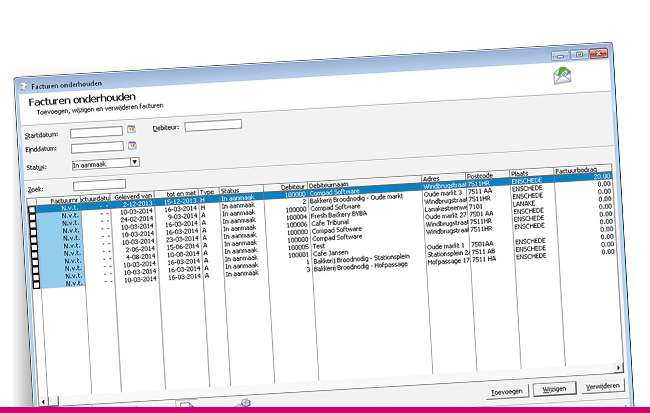Click the '15-12-2013' end date cell
This screenshot has height=413, width=650.
[x=180, y=201]
